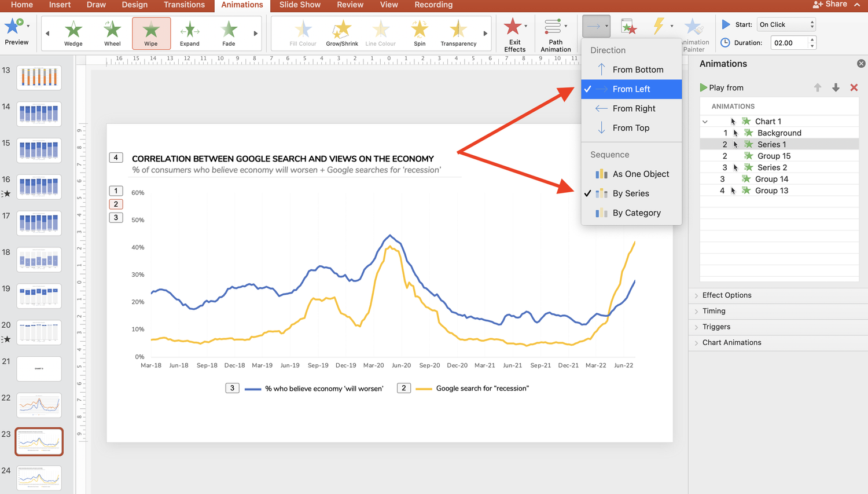Check the From Bottom direction
The height and width of the screenshot is (494, 868).
tap(638, 69)
